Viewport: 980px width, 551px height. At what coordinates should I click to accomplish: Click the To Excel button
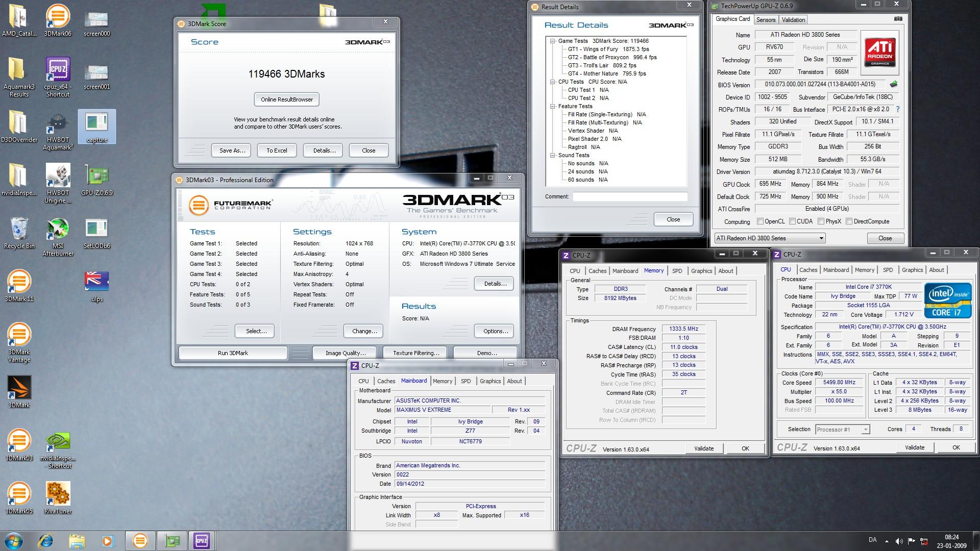point(277,151)
